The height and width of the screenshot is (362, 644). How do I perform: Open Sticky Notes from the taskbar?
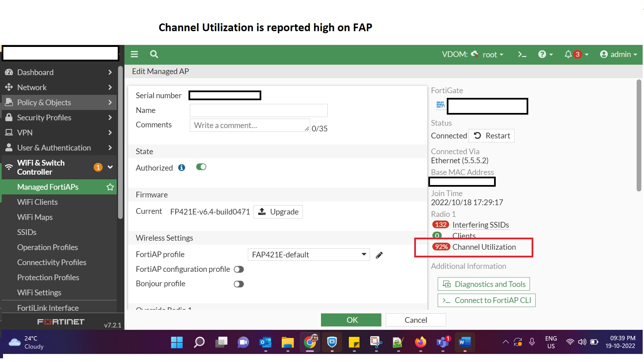[x=354, y=342]
